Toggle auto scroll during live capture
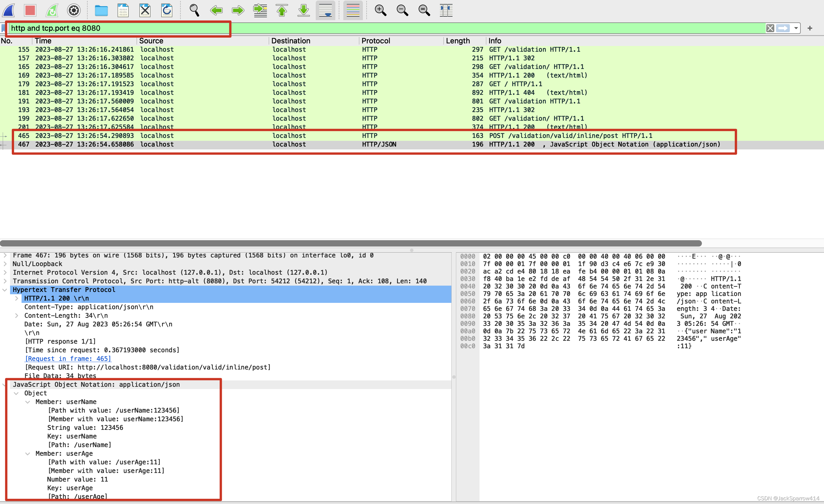The image size is (824, 504). coord(326,10)
